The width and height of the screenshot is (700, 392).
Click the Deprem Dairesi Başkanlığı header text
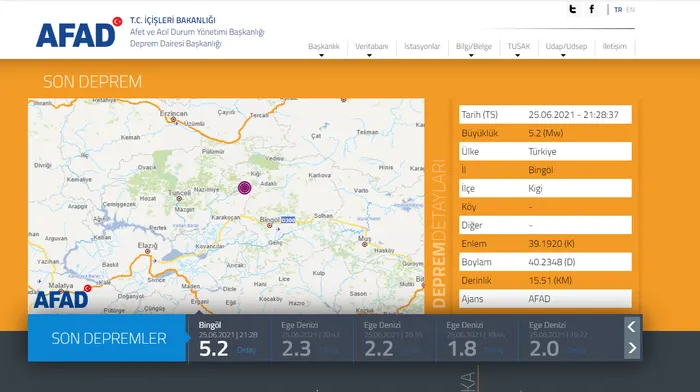pyautogui.click(x=175, y=44)
